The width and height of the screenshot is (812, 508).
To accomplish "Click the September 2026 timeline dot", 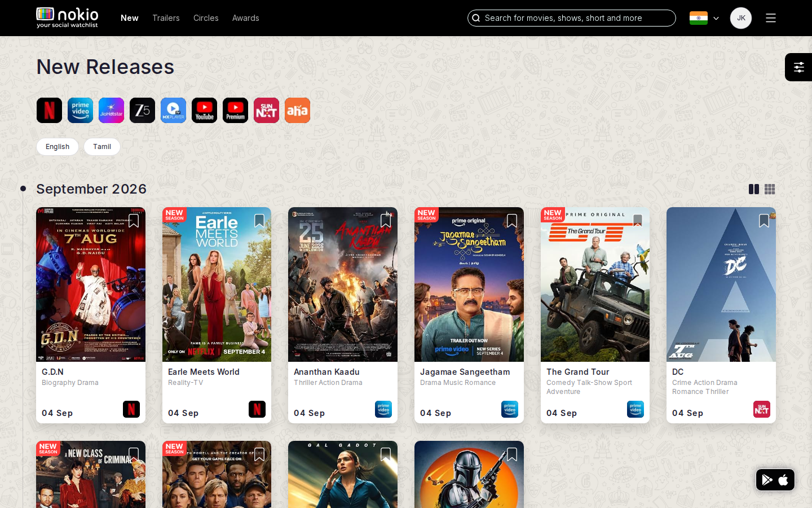I will [x=23, y=189].
